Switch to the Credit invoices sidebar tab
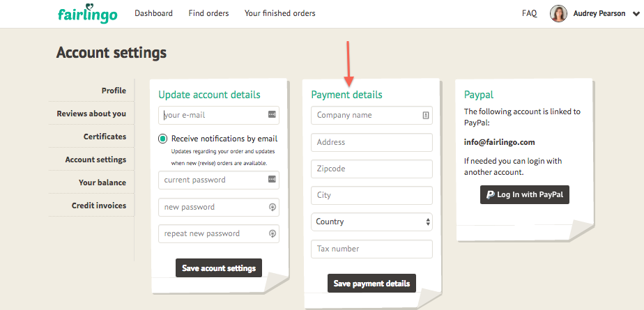This screenshot has height=310, width=644. click(x=98, y=206)
